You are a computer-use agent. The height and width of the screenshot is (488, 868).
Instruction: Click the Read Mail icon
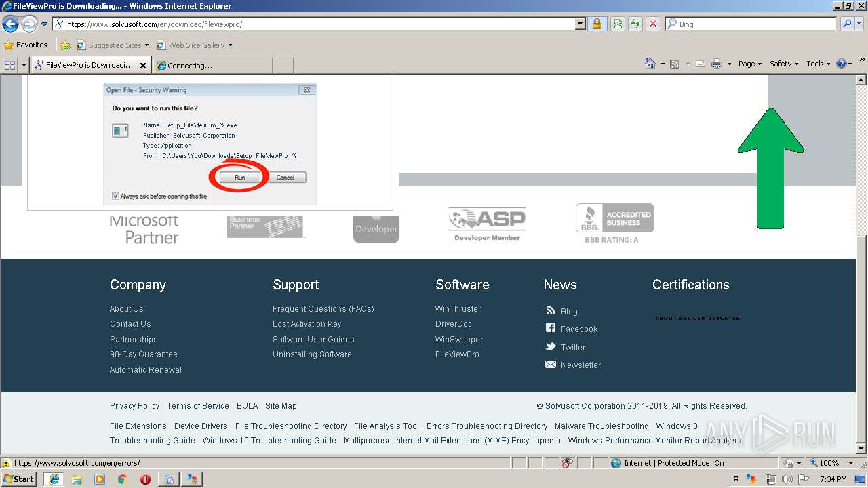coord(701,64)
